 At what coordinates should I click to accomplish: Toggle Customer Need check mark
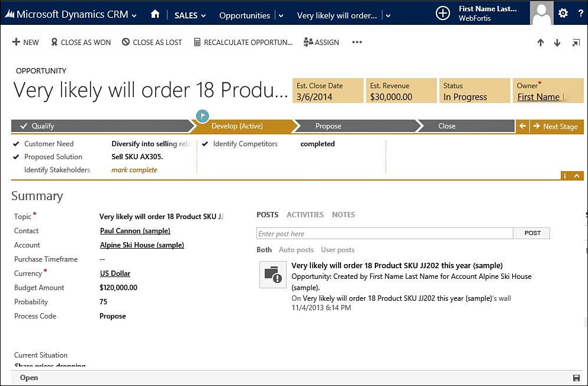16,144
